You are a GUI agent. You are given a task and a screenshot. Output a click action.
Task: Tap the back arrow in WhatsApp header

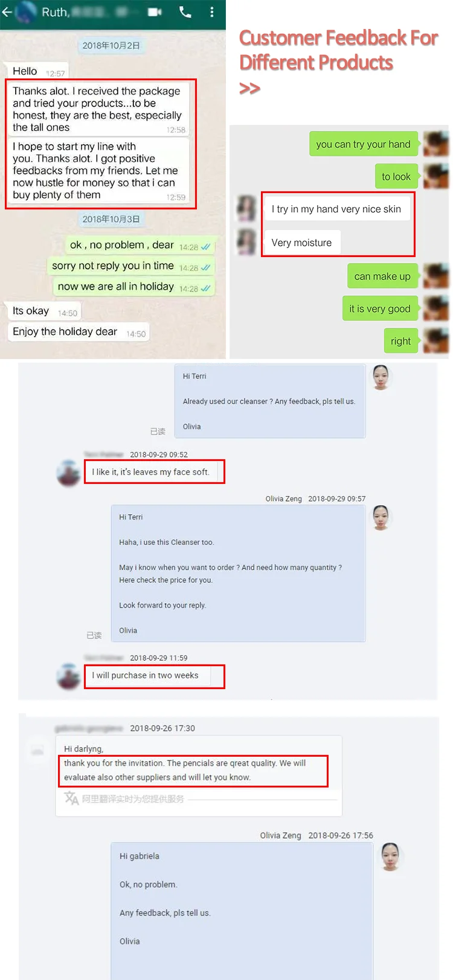7,11
